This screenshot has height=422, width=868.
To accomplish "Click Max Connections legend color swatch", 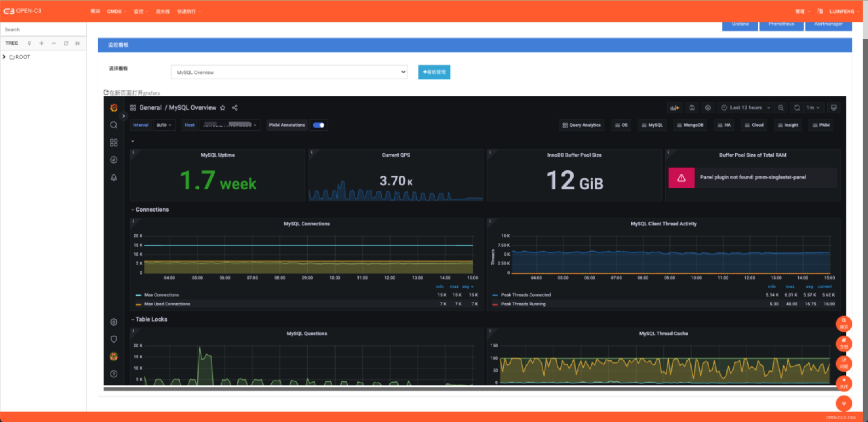I will click(x=138, y=295).
